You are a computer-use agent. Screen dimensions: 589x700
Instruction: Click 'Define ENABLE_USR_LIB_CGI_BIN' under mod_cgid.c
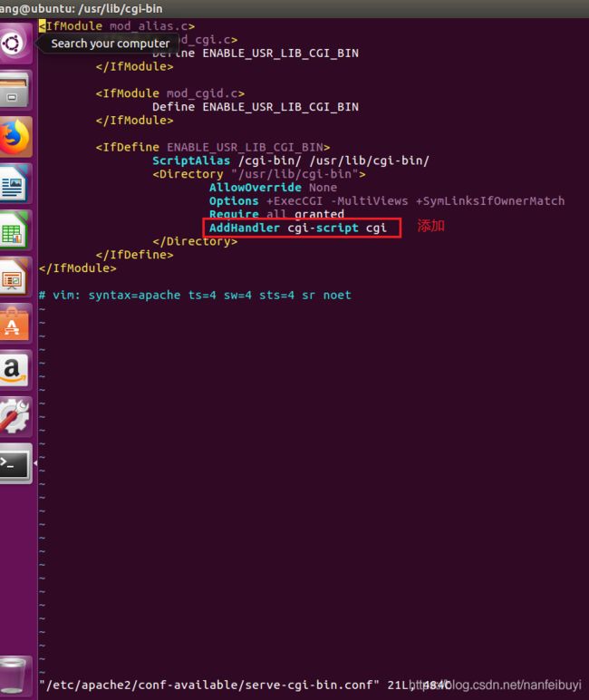[x=256, y=107]
